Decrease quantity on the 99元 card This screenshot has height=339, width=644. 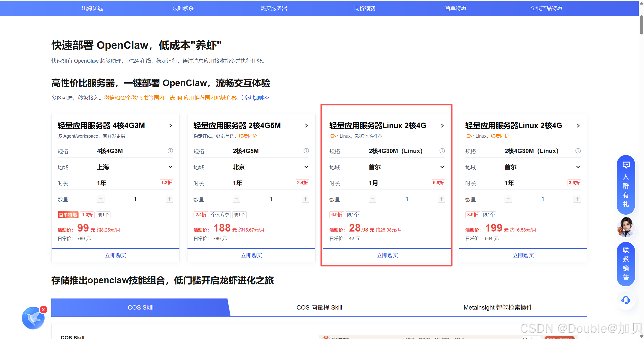(101, 199)
